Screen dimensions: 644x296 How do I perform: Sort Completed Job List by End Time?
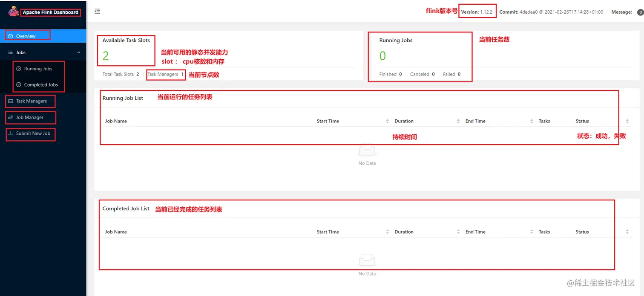tap(532, 232)
